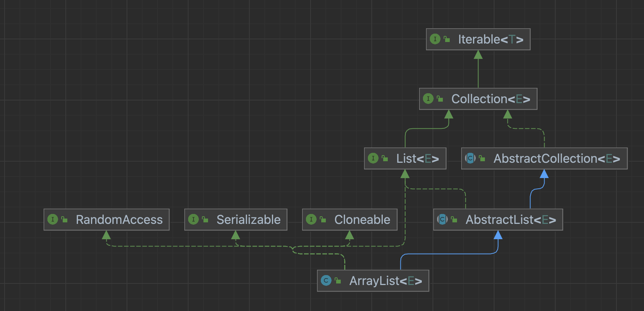
Task: Select the List<E> interface node
Action: pos(405,158)
